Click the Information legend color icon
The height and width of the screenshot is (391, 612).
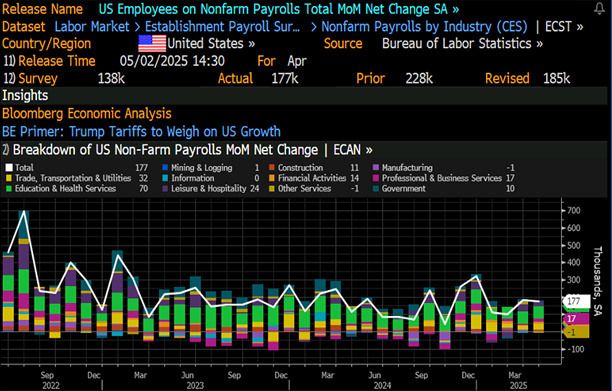point(165,178)
